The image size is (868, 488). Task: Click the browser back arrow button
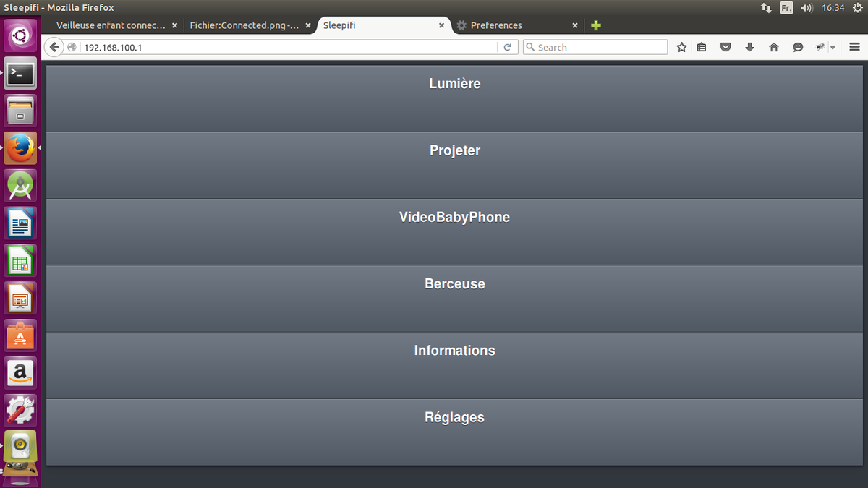(x=54, y=47)
